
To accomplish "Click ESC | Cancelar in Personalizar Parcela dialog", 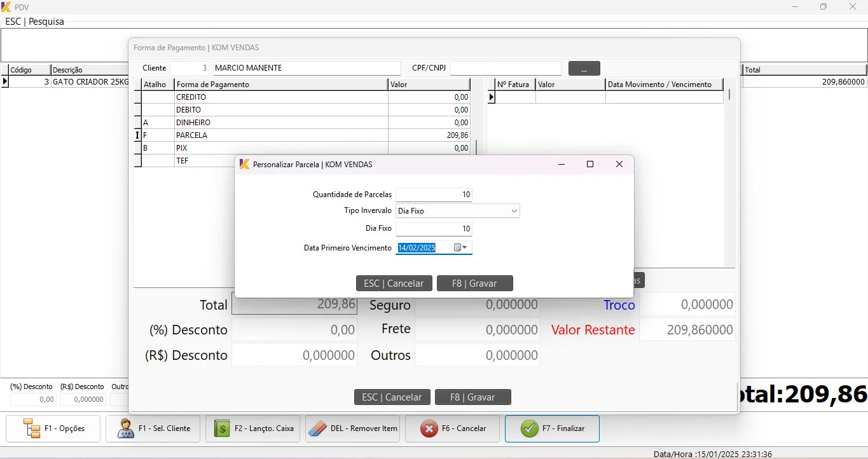I will (x=394, y=284).
